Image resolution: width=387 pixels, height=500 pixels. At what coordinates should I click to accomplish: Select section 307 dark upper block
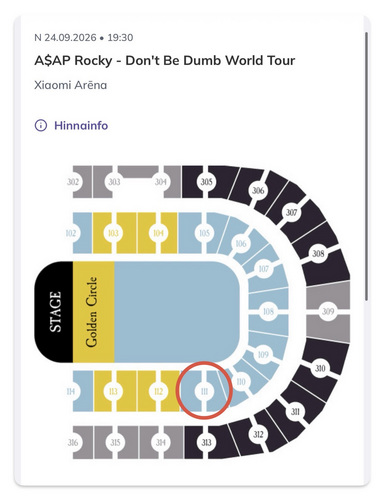click(x=291, y=212)
